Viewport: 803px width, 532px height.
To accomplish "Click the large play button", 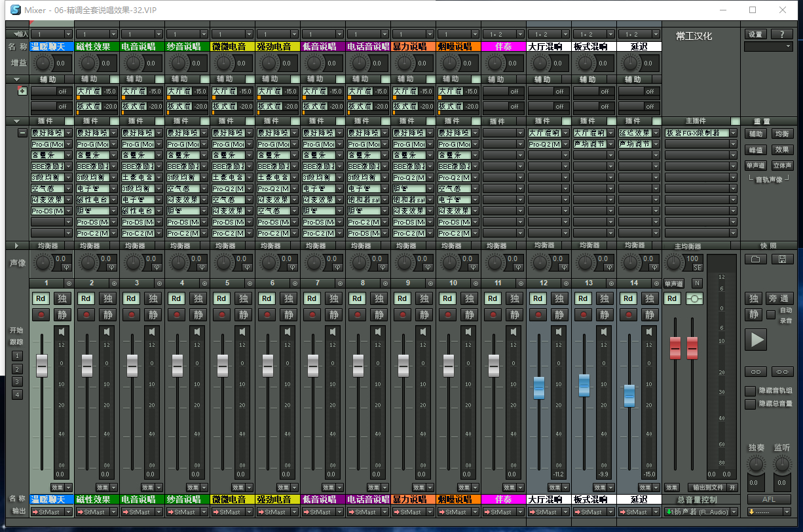I will (x=756, y=340).
